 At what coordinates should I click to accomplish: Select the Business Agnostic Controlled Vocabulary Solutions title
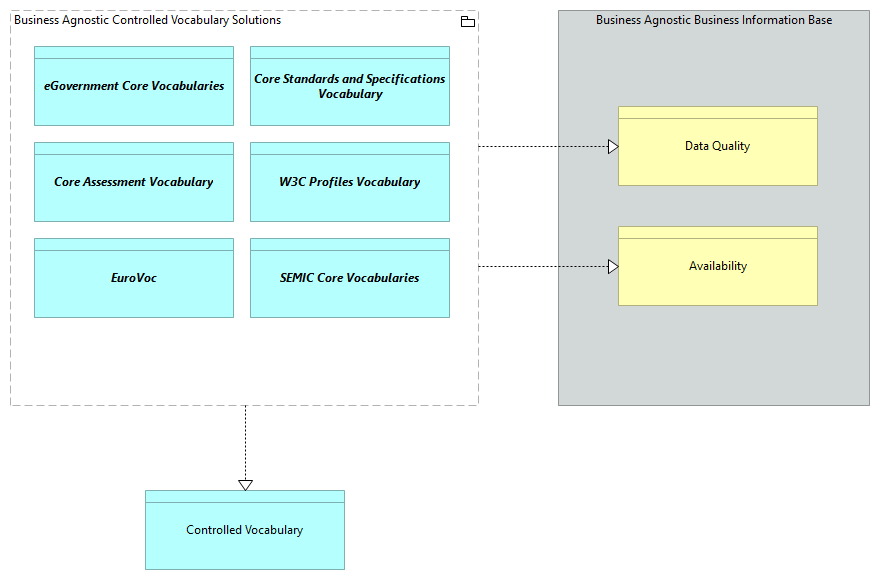tap(148, 20)
